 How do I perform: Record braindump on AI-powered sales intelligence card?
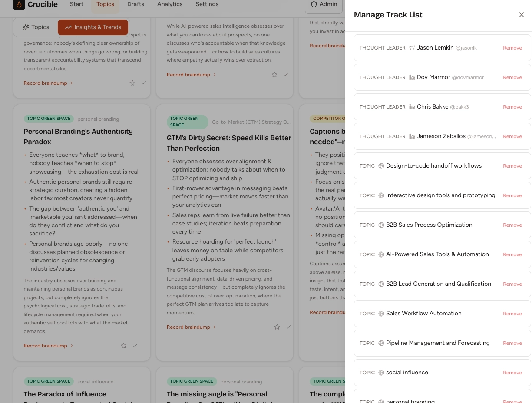point(191,75)
